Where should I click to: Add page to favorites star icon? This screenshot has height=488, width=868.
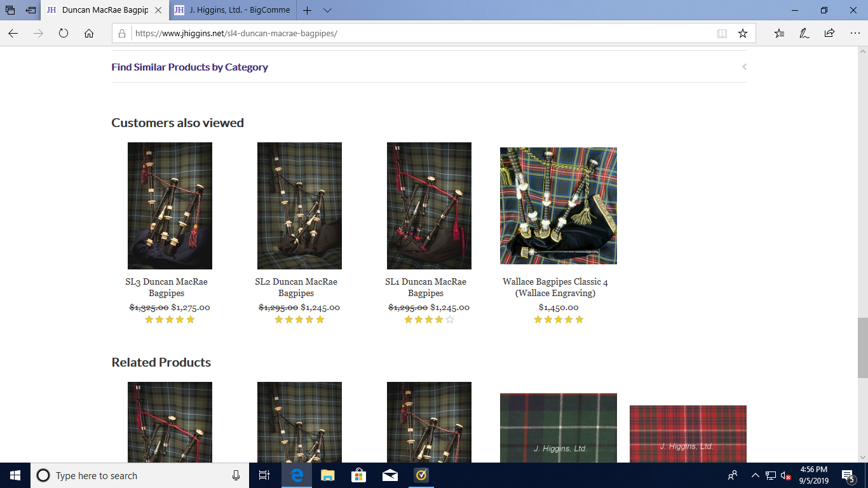pyautogui.click(x=742, y=34)
